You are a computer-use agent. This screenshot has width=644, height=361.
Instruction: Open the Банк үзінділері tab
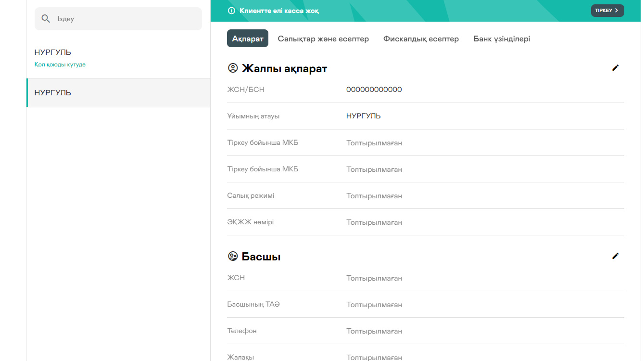point(502,39)
